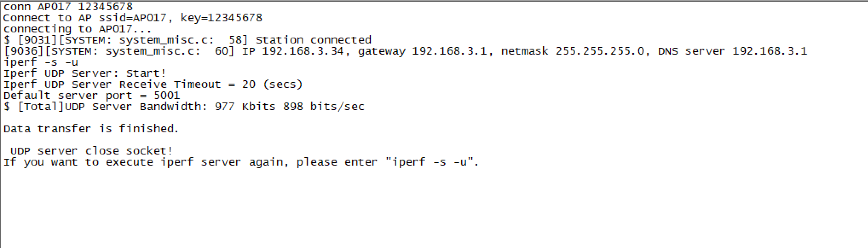Click the "977 Kbits 898 bits/sec" value
This screenshot has height=248, width=868.
click(x=290, y=107)
